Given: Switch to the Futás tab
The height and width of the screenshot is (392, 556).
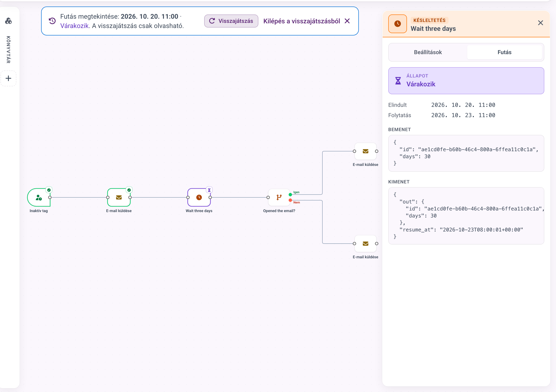Looking at the screenshot, I should pyautogui.click(x=504, y=52).
